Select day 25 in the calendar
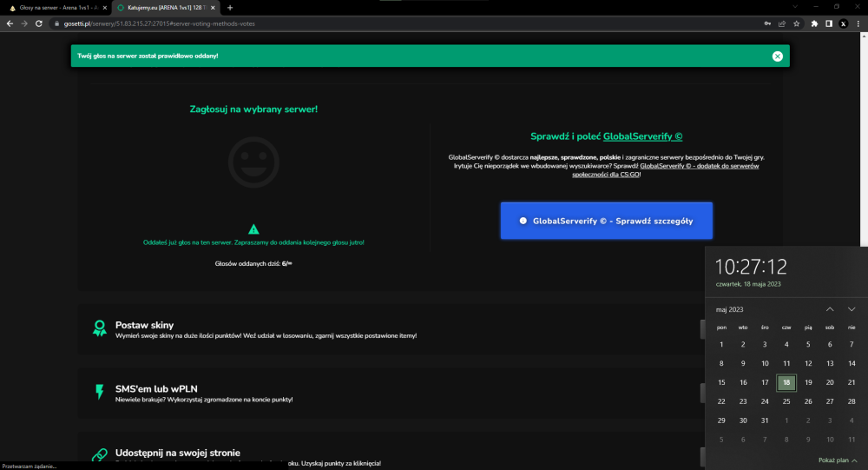The height and width of the screenshot is (470, 868). tap(786, 401)
